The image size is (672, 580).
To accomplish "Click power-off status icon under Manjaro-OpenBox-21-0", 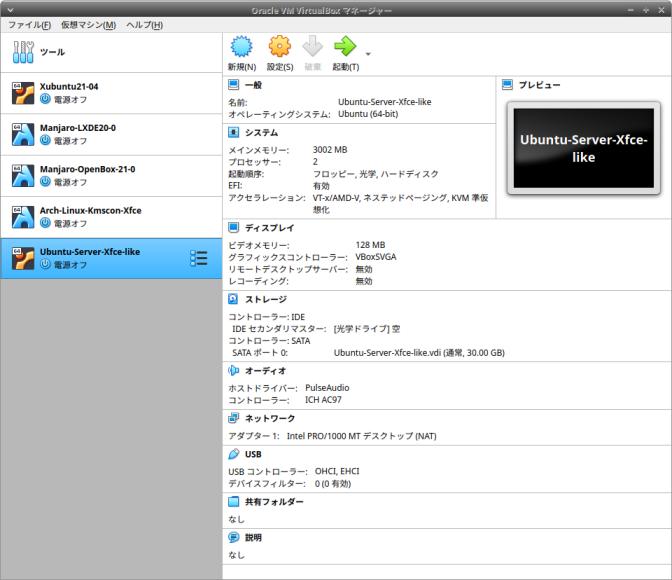I will click(x=45, y=181).
